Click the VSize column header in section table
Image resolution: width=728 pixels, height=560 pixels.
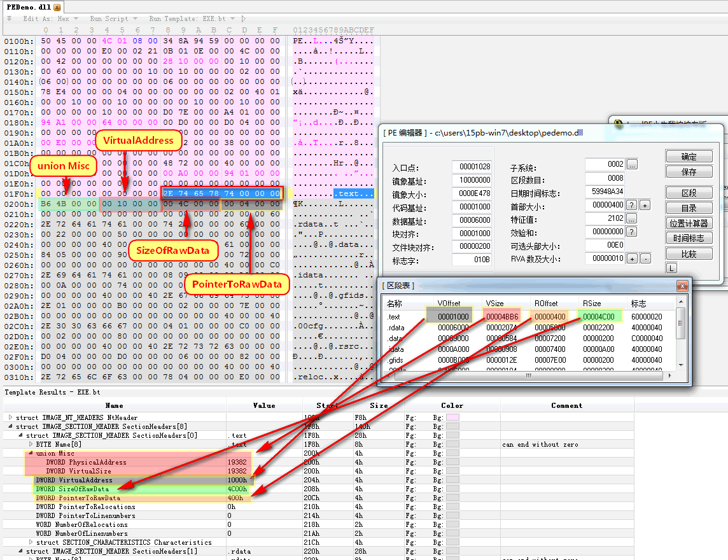coord(505,303)
